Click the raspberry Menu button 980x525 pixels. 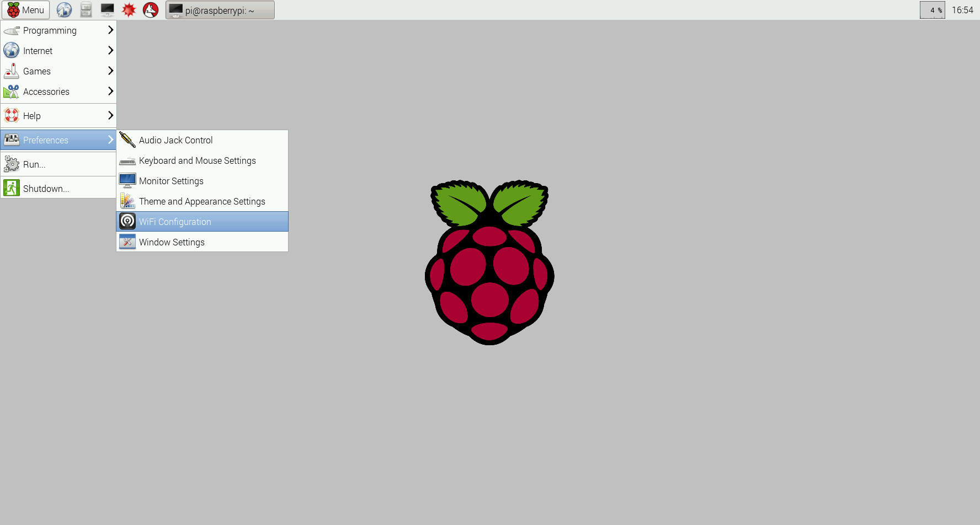[x=26, y=10]
